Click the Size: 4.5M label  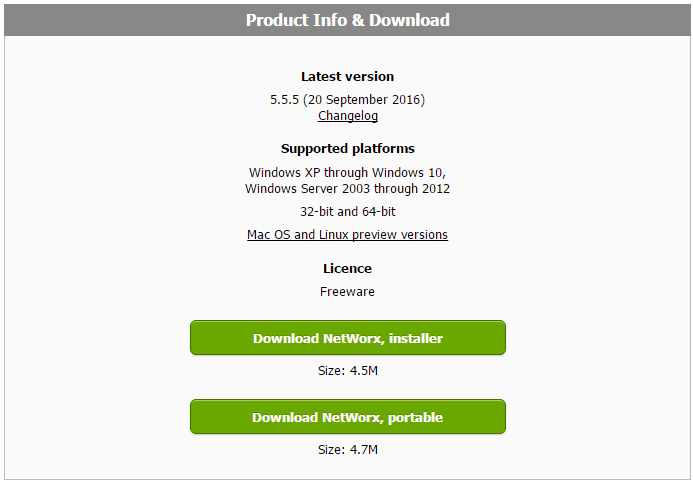[347, 370]
